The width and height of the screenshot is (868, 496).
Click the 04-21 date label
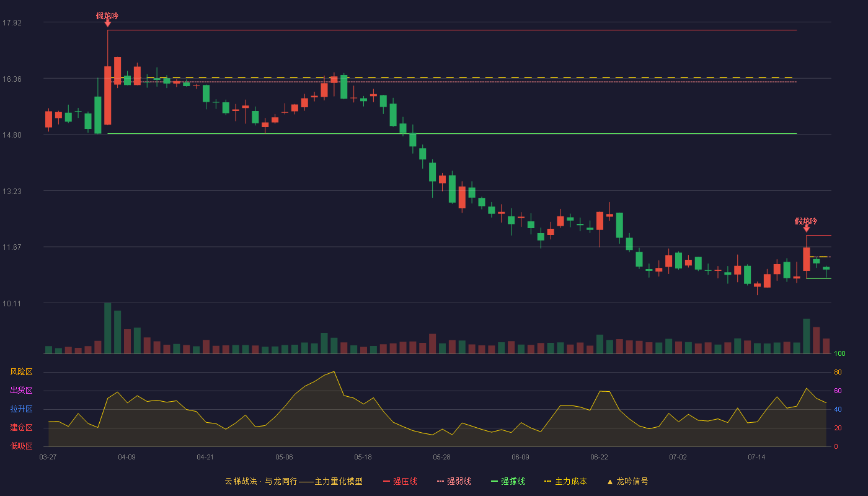(x=205, y=457)
